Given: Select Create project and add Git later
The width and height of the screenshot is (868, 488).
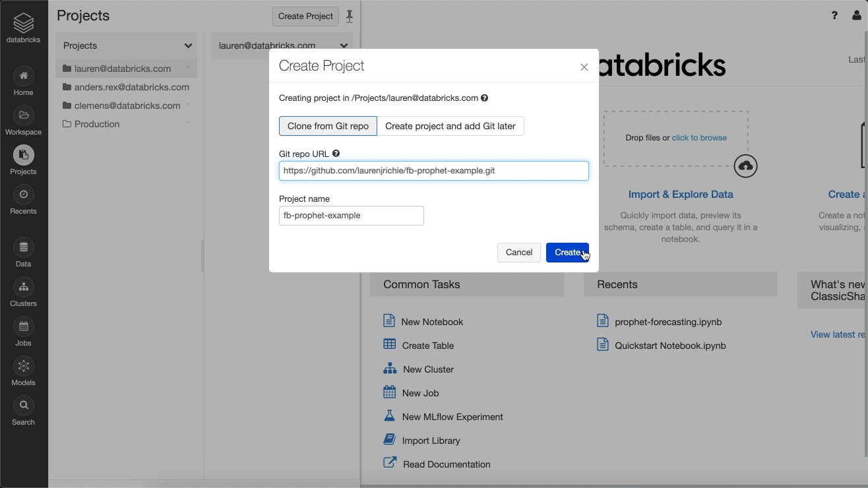Looking at the screenshot, I should click(x=450, y=126).
